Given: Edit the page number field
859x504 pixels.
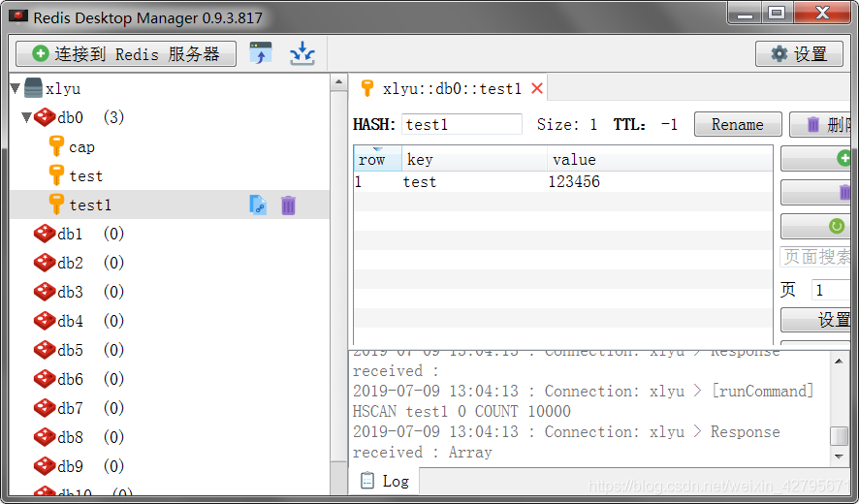Looking at the screenshot, I should (x=831, y=290).
